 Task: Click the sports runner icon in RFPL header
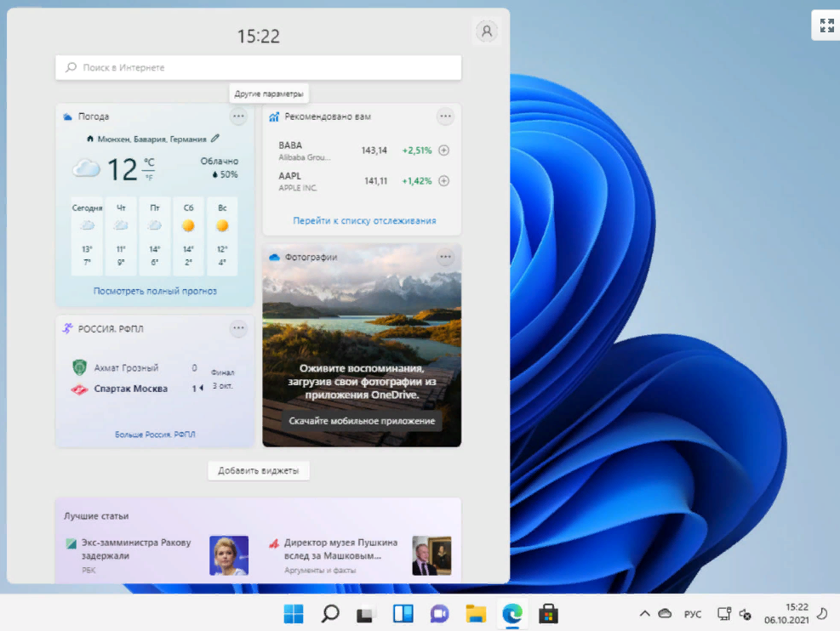(67, 328)
